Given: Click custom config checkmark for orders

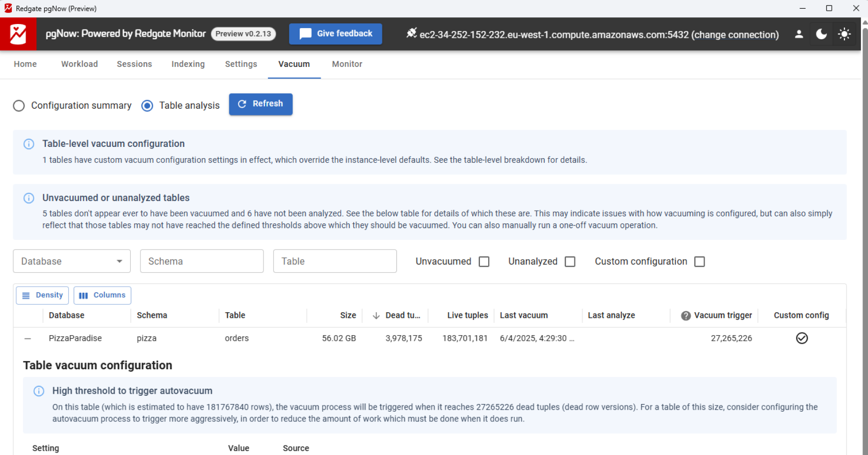Looking at the screenshot, I should pos(802,338).
